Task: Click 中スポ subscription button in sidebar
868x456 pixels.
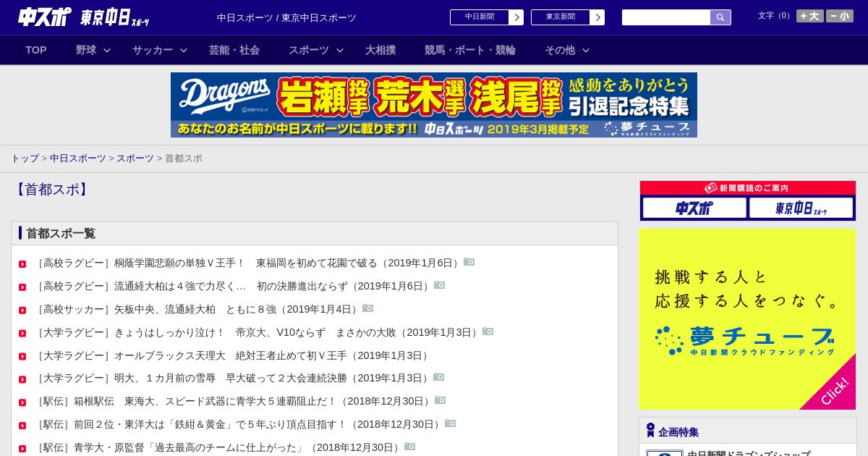Action: coord(694,208)
